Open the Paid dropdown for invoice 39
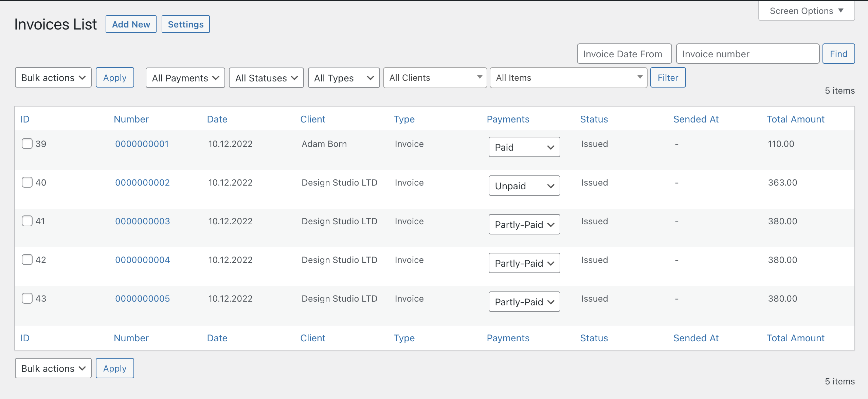This screenshot has height=399, width=868. click(x=524, y=147)
